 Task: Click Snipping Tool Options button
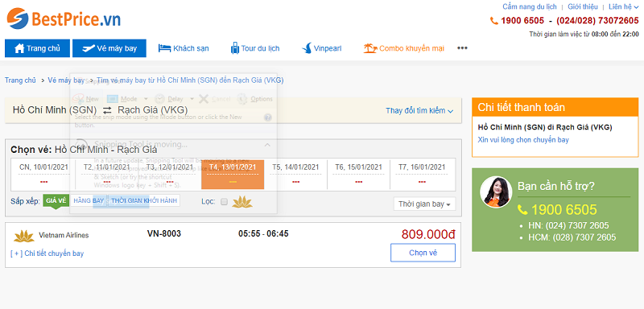pyautogui.click(x=255, y=99)
